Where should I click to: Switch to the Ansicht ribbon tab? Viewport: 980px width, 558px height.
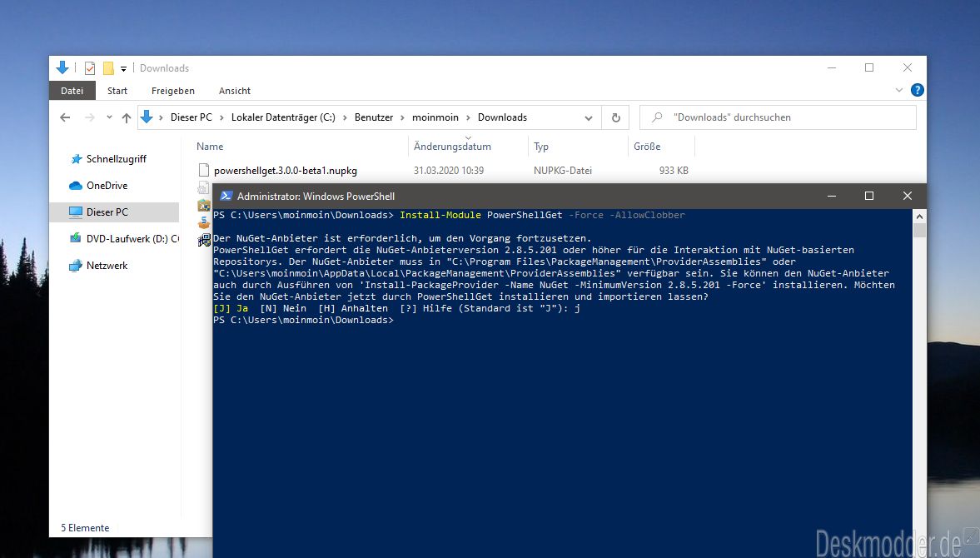(x=234, y=91)
